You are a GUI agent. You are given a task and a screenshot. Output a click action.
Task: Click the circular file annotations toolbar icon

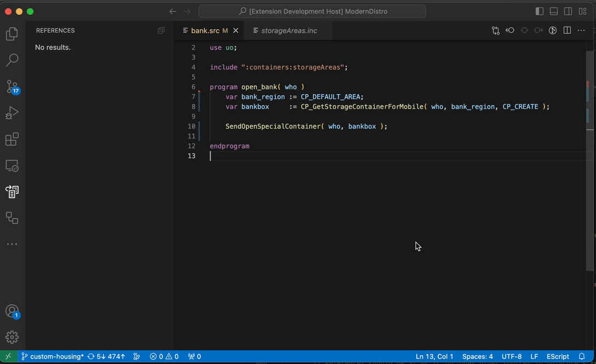[x=553, y=31]
